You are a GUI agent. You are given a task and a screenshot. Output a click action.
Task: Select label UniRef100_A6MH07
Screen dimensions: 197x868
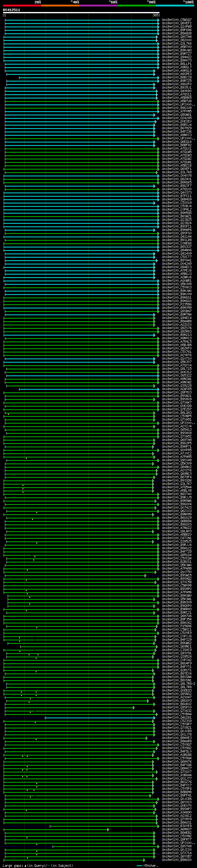(x=177, y=829)
